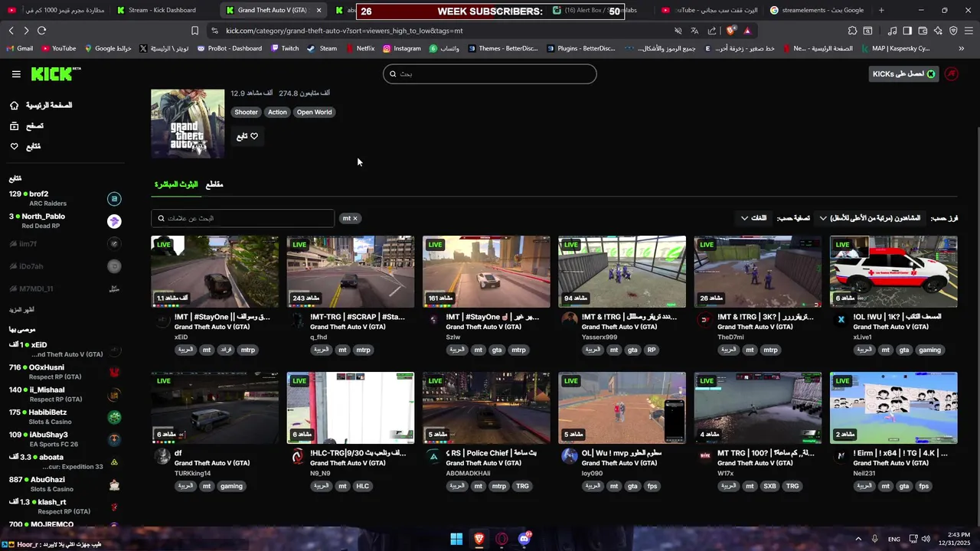Click the ENG language indicator in taskbar

point(893,539)
